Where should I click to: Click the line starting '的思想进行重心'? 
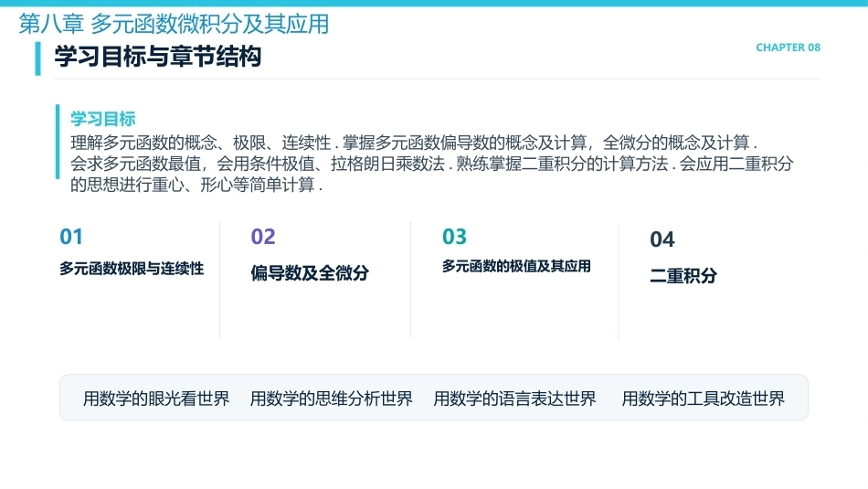point(196,185)
